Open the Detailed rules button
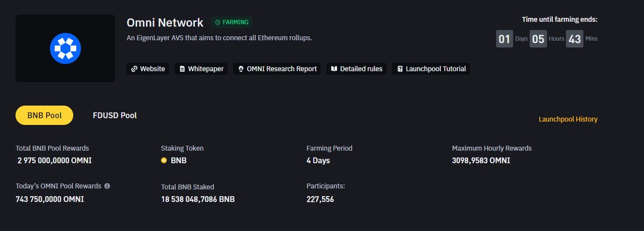644x231 pixels. point(356,69)
